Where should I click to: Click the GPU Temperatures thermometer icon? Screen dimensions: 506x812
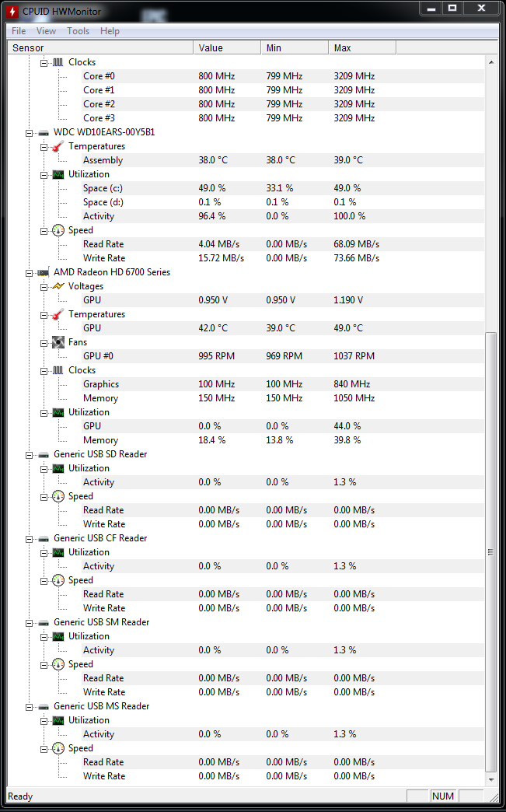[58, 314]
